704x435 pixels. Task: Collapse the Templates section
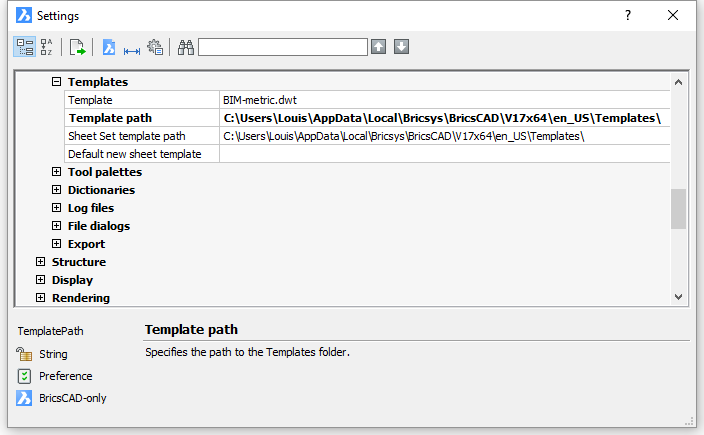click(56, 82)
